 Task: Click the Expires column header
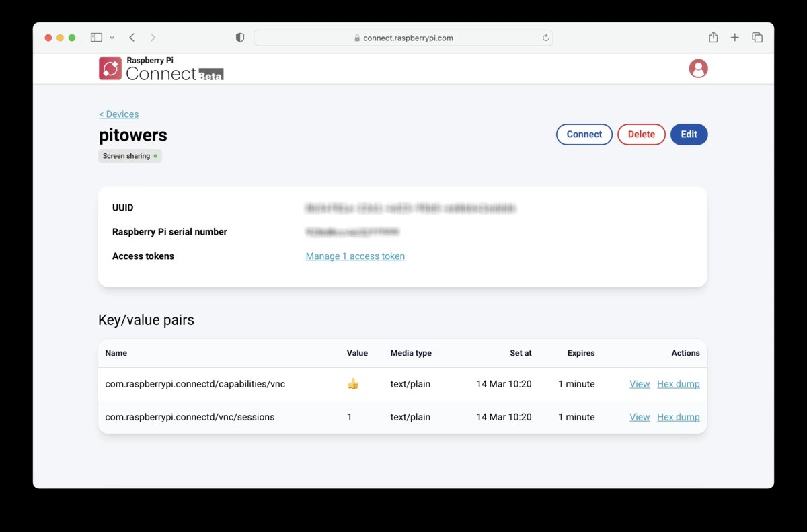point(581,353)
